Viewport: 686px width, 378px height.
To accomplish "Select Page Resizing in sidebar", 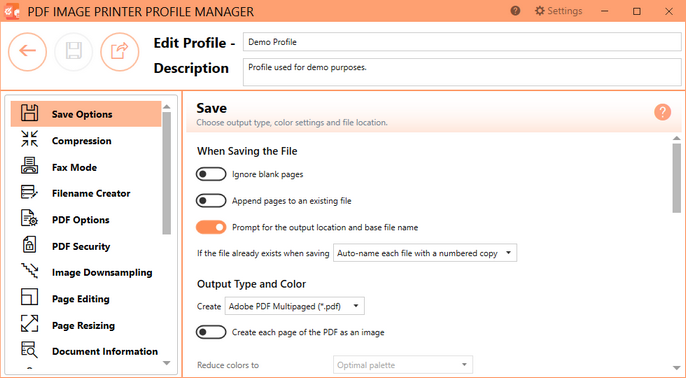I will pos(86,325).
